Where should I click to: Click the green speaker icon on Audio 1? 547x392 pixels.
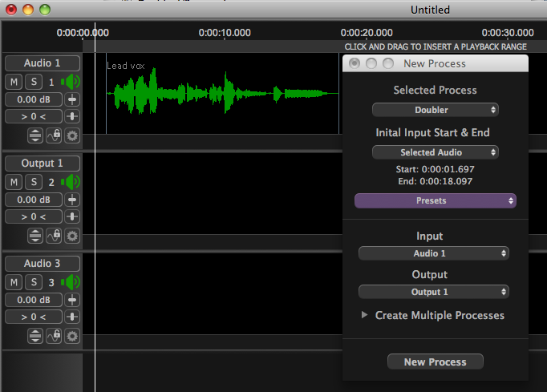click(71, 82)
